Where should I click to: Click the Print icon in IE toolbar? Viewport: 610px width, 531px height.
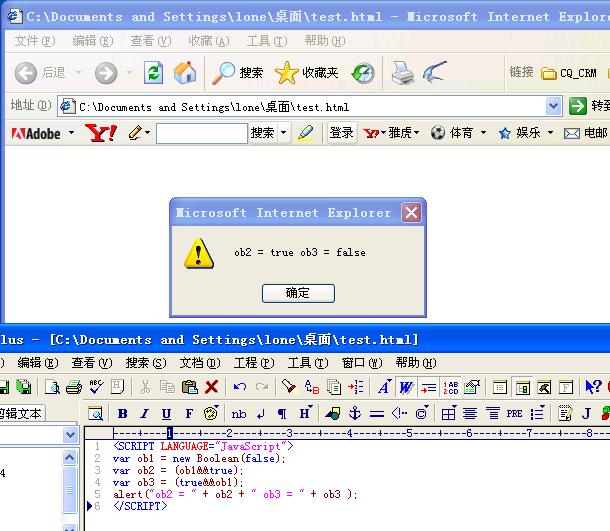click(x=403, y=73)
